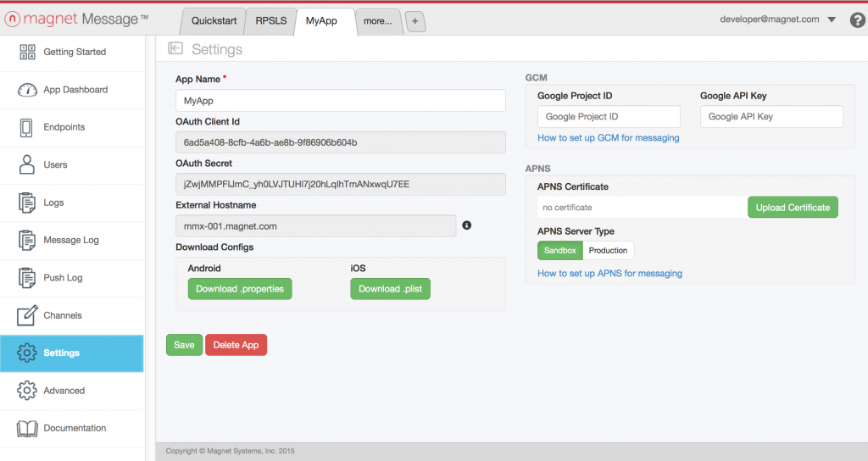This screenshot has height=461, width=868.
Task: Open Logs section
Action: point(72,203)
